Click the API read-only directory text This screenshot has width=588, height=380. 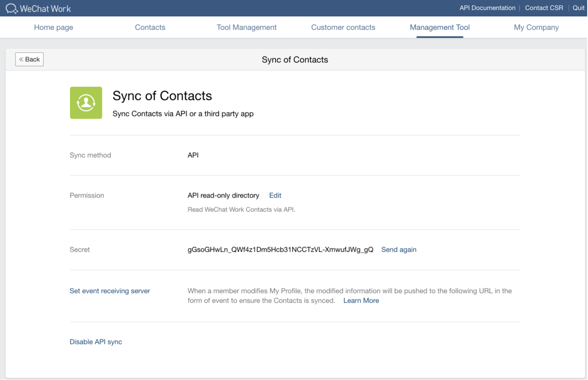[223, 195]
